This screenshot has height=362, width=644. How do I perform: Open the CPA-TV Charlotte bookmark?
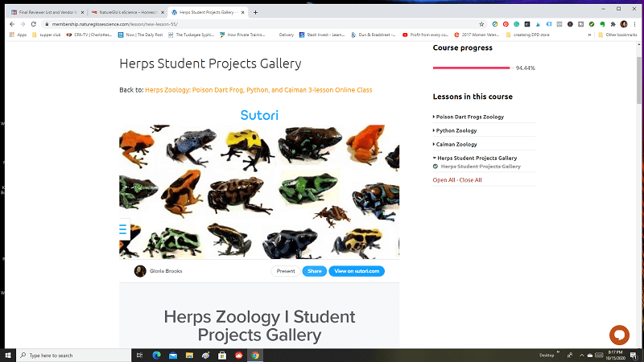pyautogui.click(x=89, y=35)
